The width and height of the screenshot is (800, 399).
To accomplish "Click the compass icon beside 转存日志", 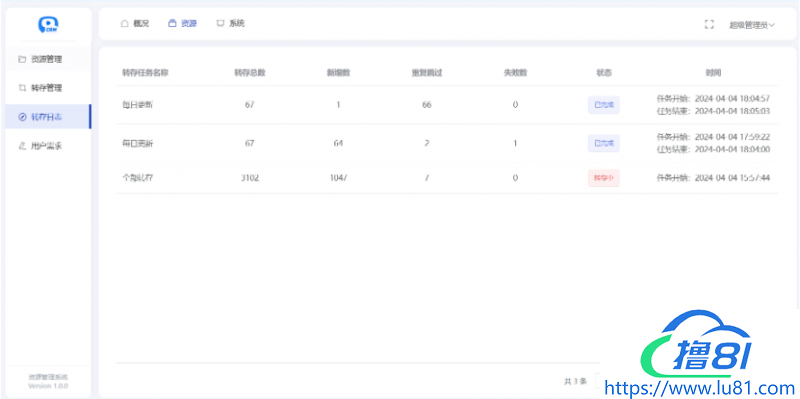I will click(x=22, y=117).
